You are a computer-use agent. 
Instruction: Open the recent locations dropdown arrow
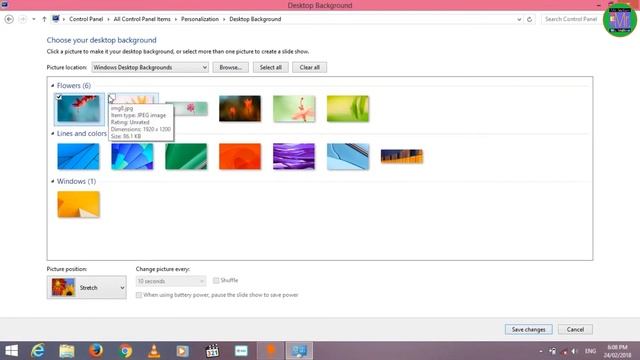click(x=33, y=19)
